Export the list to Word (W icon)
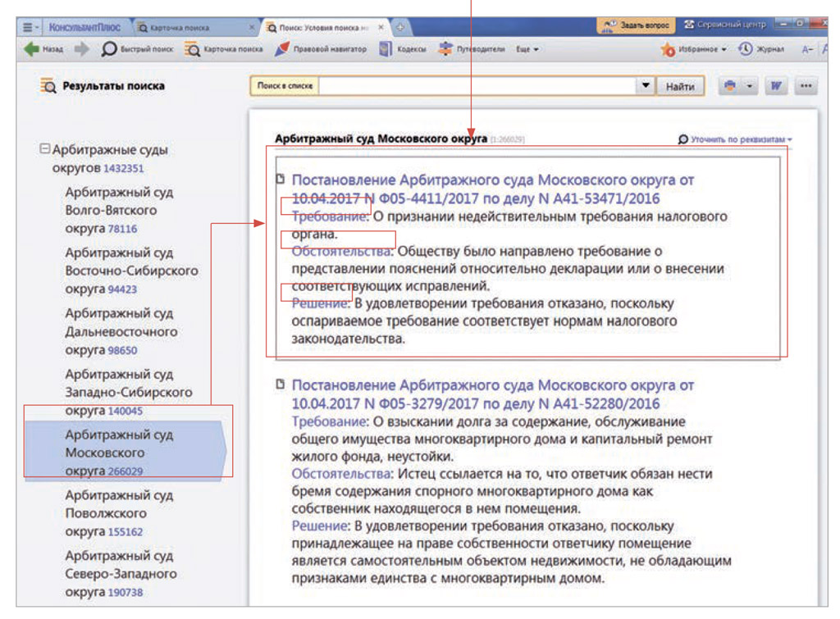Viewport: 840px width, 619px height. point(776,85)
